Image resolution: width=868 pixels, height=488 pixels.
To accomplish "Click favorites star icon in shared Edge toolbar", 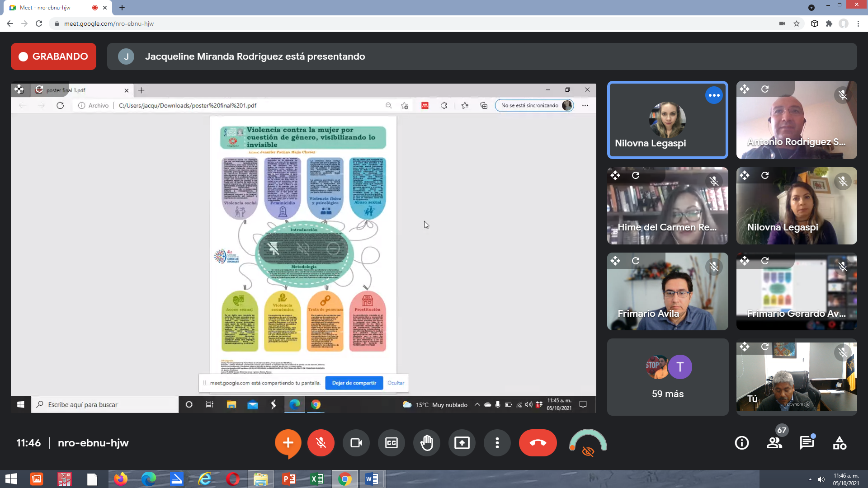I will point(465,105).
